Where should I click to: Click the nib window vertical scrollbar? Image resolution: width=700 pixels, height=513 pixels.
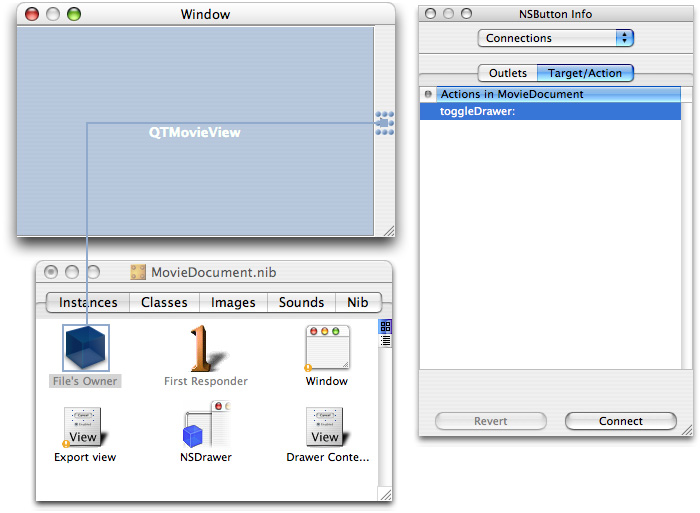pos(385,417)
